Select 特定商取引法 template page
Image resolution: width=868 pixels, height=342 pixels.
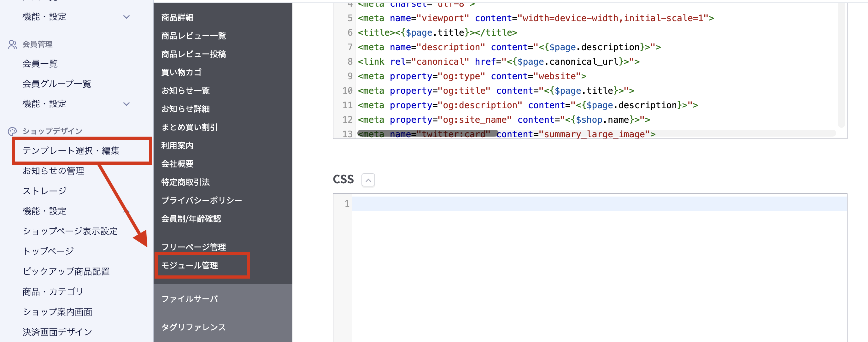click(x=185, y=182)
